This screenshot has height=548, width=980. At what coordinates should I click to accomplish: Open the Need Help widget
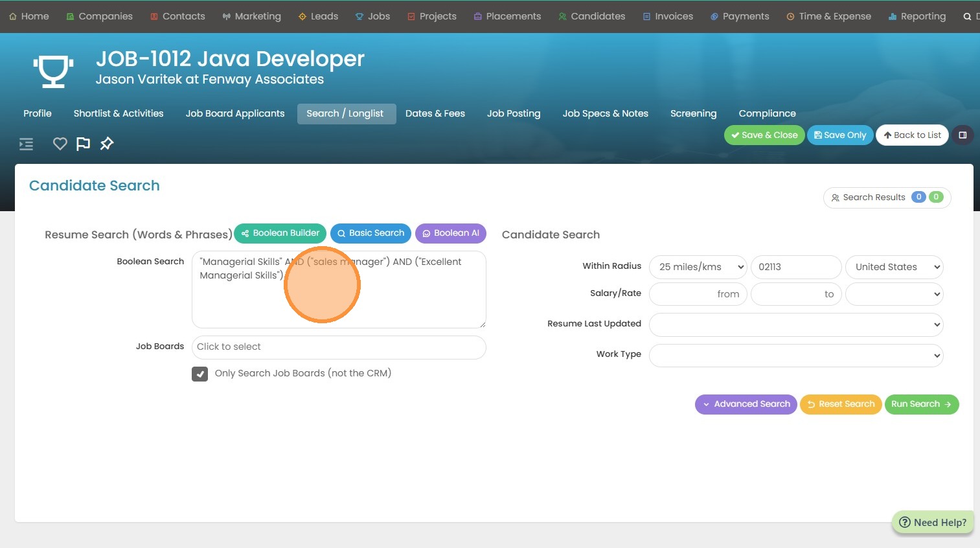[933, 522]
